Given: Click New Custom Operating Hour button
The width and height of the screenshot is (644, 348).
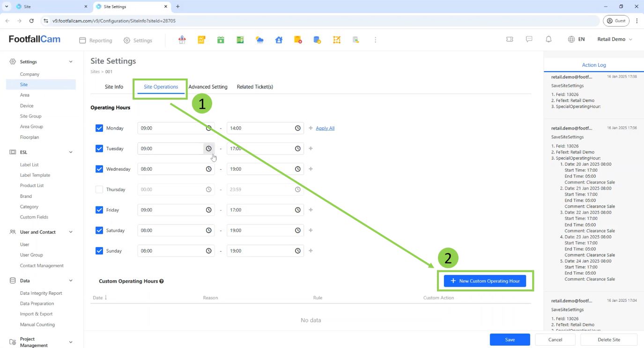Looking at the screenshot, I should [x=485, y=281].
